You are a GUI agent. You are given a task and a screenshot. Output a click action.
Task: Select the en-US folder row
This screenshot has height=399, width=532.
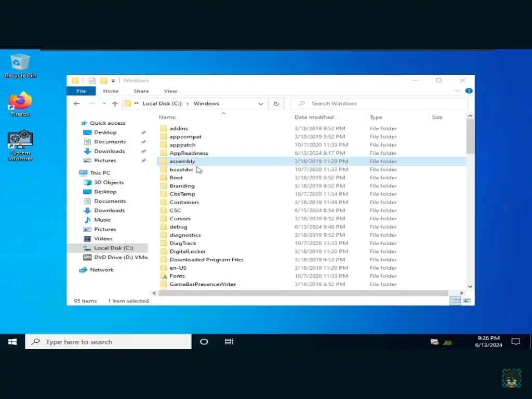pyautogui.click(x=312, y=268)
